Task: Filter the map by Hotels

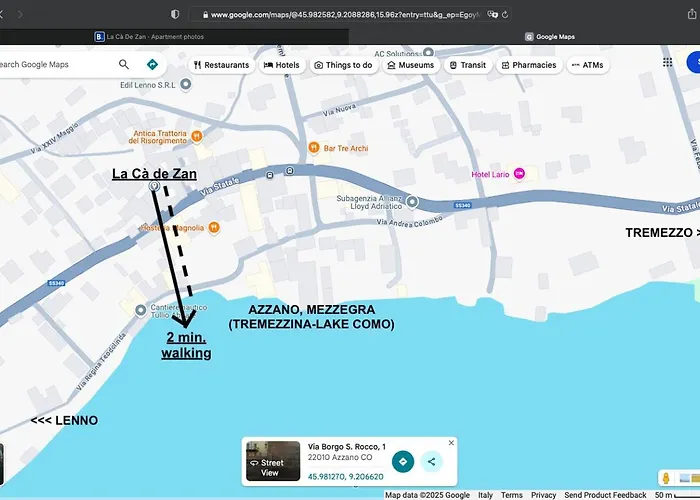Action: click(281, 65)
